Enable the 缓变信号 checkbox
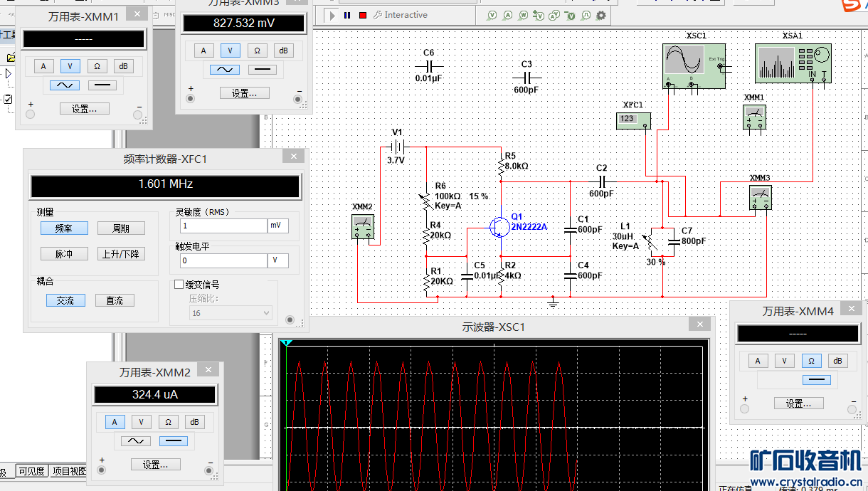The image size is (868, 491). [x=179, y=285]
